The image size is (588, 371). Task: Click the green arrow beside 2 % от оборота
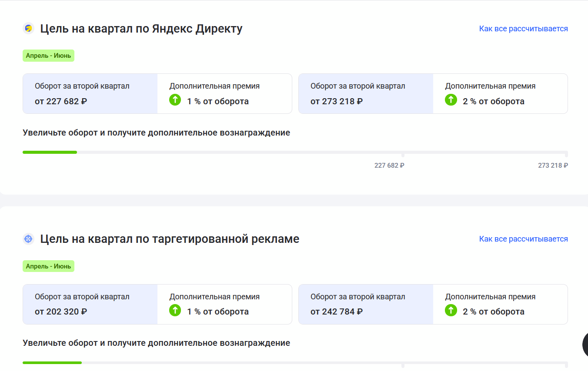(451, 100)
